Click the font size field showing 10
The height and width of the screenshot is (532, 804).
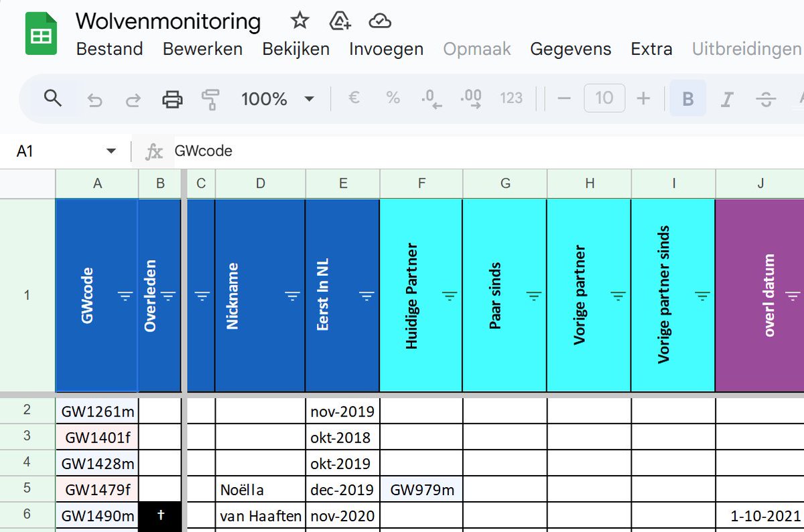point(604,98)
